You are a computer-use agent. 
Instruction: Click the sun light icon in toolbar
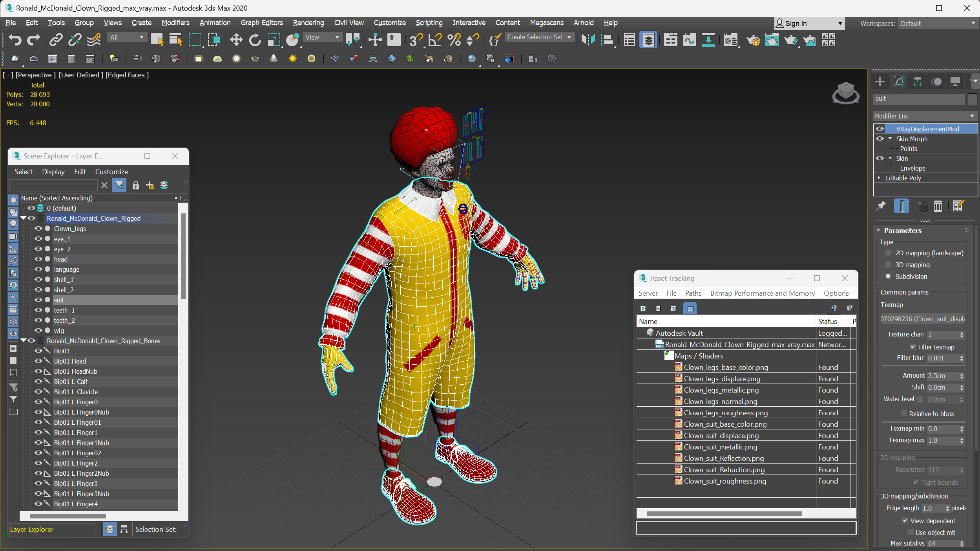[x=292, y=59]
